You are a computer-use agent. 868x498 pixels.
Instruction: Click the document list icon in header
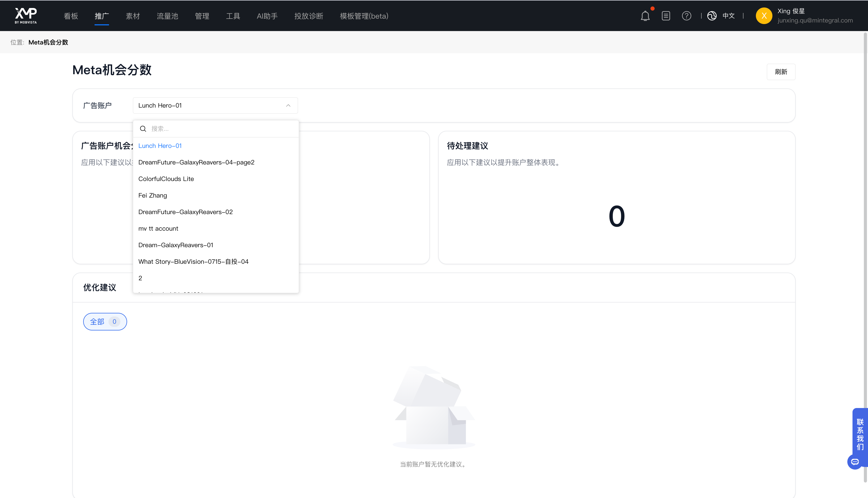pyautogui.click(x=666, y=16)
